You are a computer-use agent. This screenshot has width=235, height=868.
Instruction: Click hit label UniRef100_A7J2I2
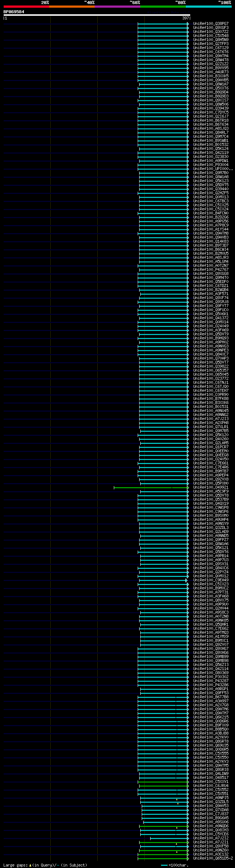coord(211,838)
